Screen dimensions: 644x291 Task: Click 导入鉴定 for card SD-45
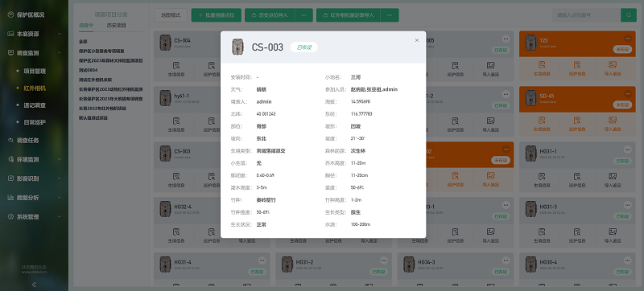[x=613, y=125]
